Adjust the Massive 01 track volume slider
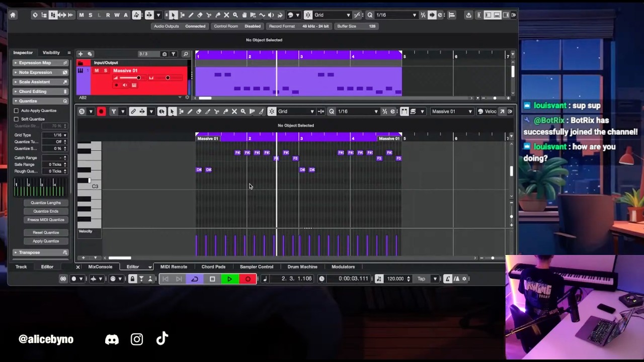The width and height of the screenshot is (644, 362). click(x=130, y=78)
